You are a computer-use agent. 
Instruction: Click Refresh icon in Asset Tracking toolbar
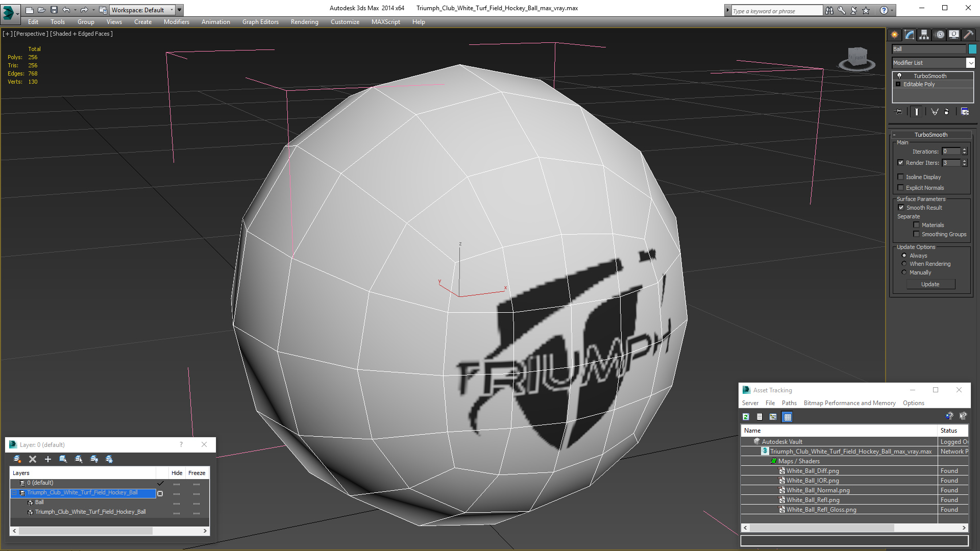coord(746,417)
